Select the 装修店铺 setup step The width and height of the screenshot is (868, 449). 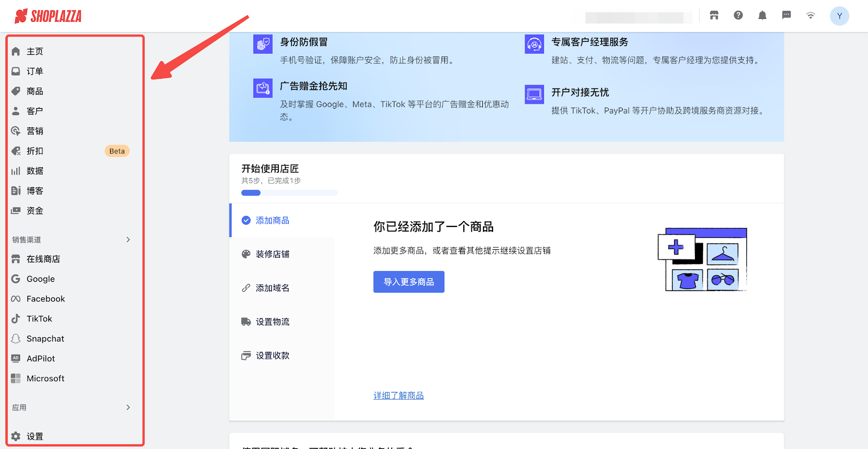(272, 254)
